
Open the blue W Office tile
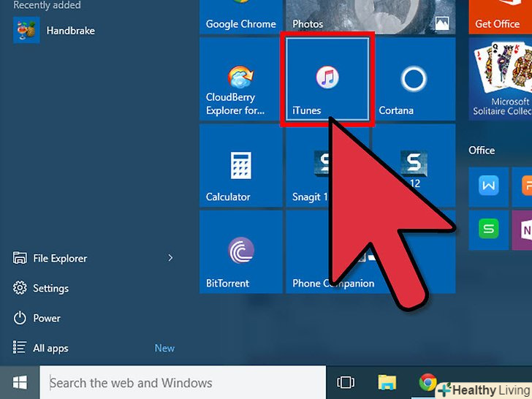pos(489,187)
